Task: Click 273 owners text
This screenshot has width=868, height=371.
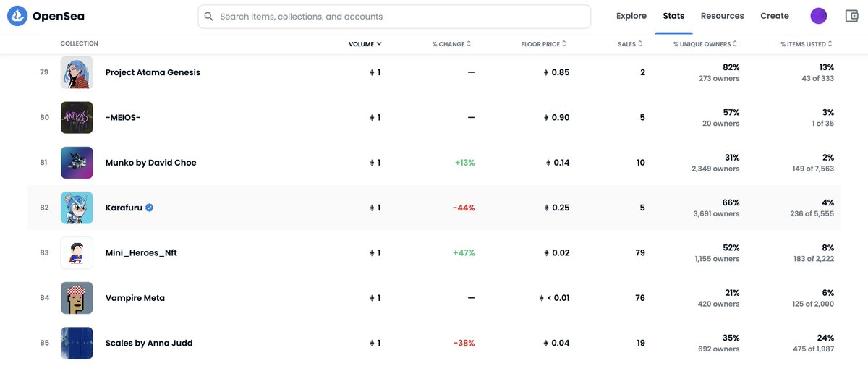Action: [x=719, y=78]
